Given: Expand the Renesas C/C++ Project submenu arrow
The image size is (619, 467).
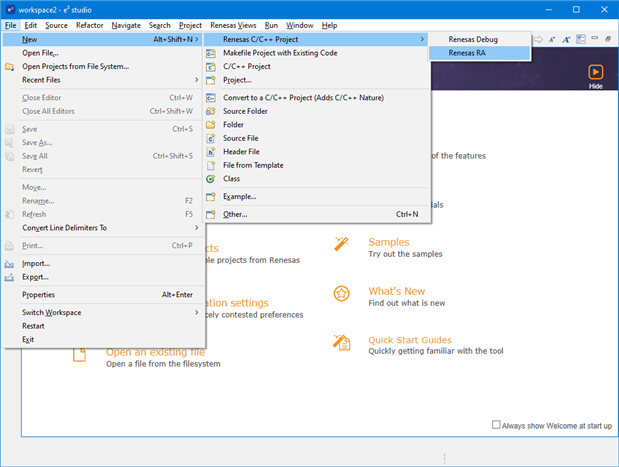Looking at the screenshot, I should [422, 39].
